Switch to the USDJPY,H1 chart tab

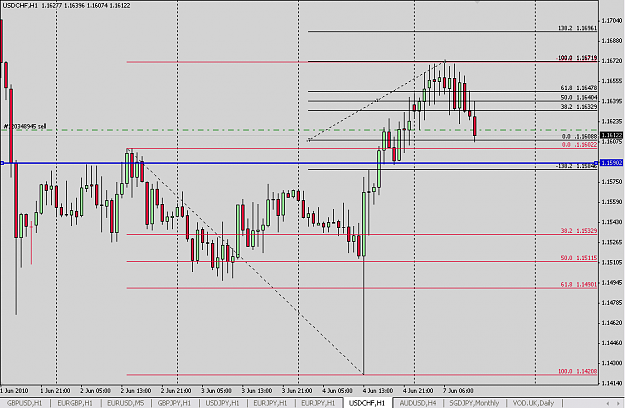[222, 403]
